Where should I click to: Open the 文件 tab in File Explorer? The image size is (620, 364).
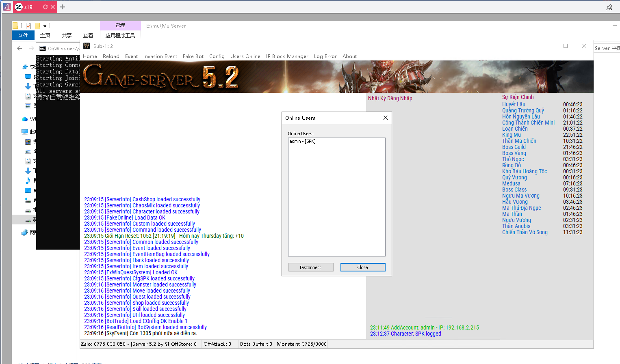point(23,35)
